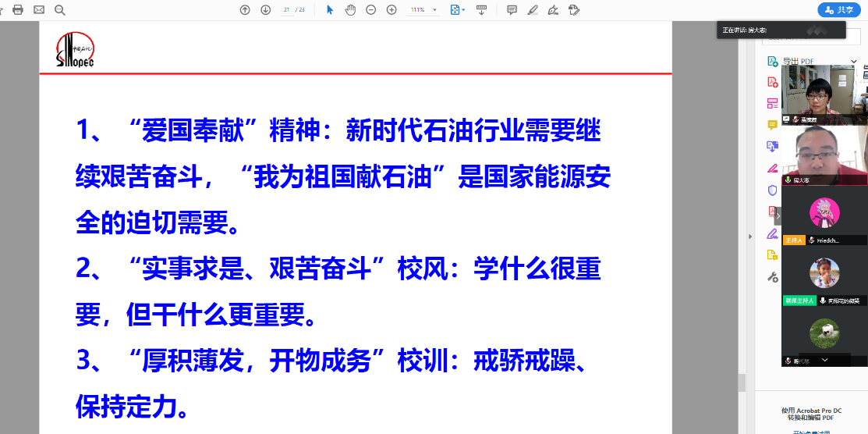The image size is (868, 434).
Task: Click the vertical document scrollbar thumb
Action: point(742,382)
